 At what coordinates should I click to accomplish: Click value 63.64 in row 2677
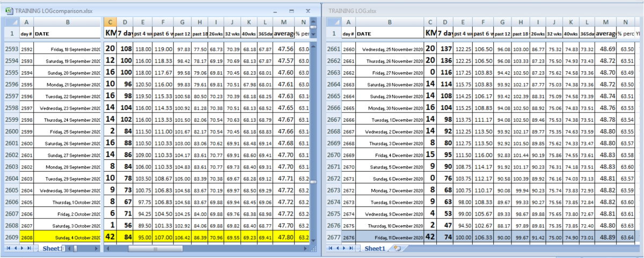[625, 237]
